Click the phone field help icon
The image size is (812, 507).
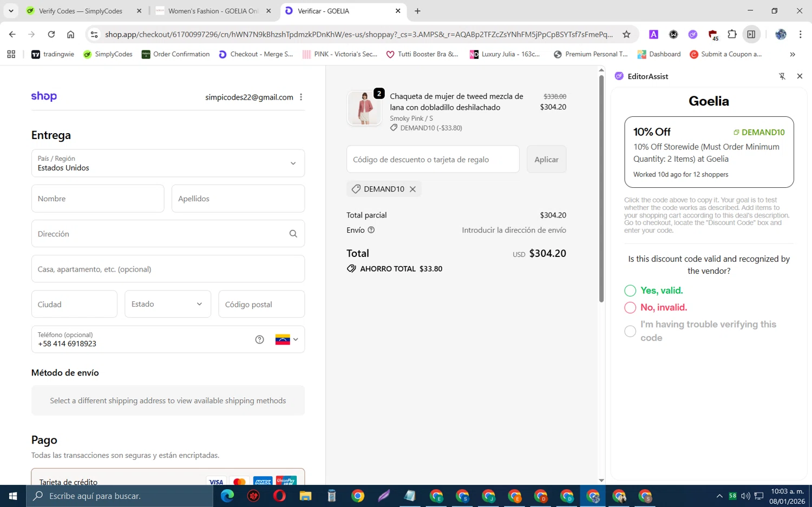click(x=259, y=339)
